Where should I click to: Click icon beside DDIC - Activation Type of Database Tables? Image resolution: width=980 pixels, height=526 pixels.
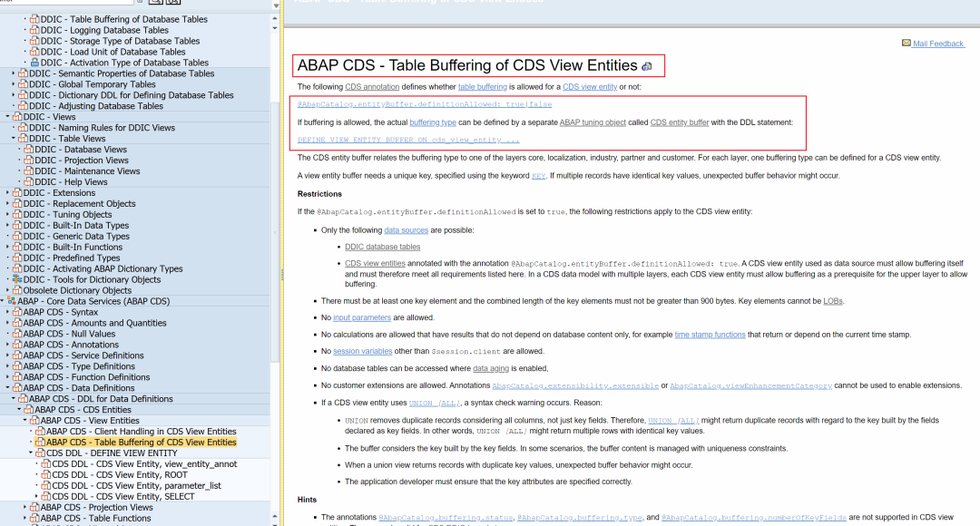pos(34,63)
